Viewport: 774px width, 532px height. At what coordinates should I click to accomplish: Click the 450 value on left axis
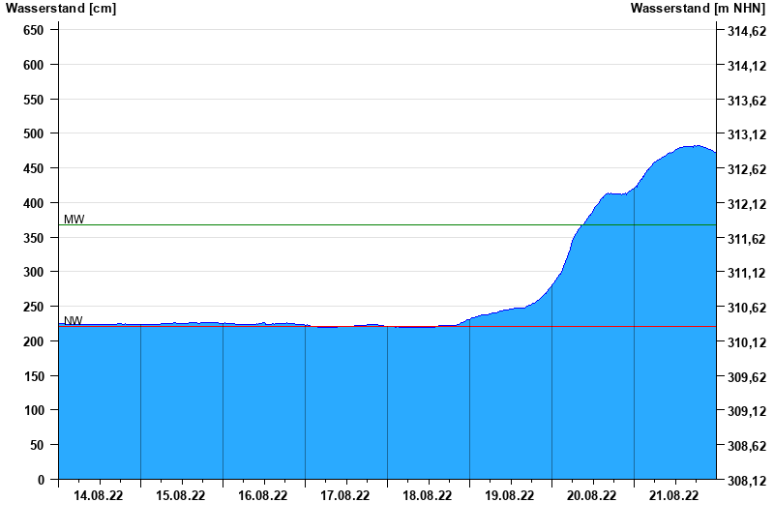tap(34, 168)
